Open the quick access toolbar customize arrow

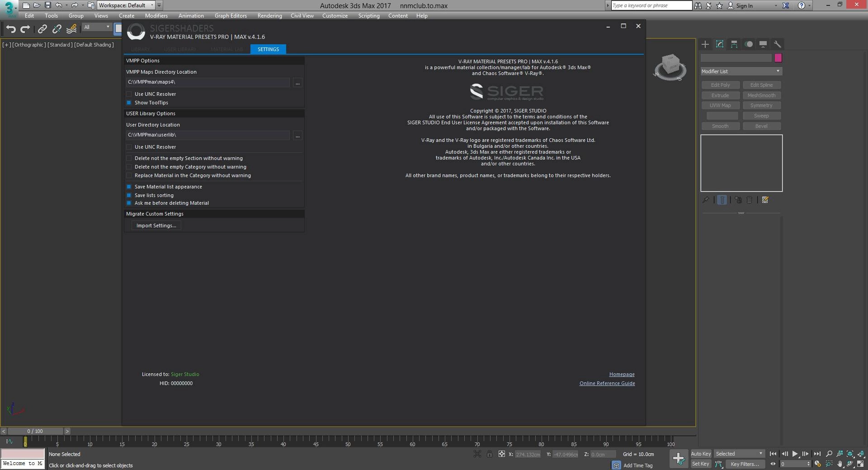[159, 5]
